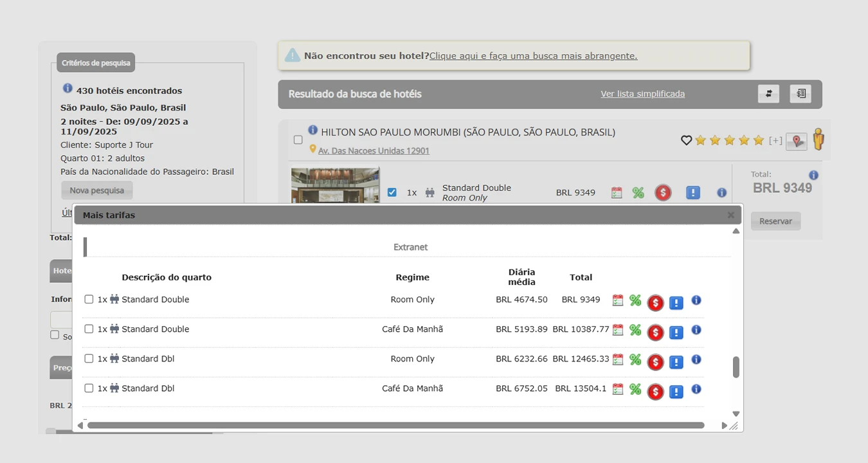Check the Standard Double Room Only checkbox in popup
This screenshot has height=463, width=868.
(x=89, y=299)
